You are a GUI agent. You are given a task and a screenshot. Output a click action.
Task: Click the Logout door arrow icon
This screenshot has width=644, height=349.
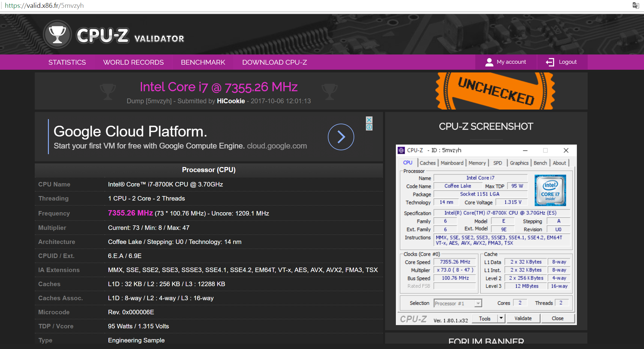550,62
